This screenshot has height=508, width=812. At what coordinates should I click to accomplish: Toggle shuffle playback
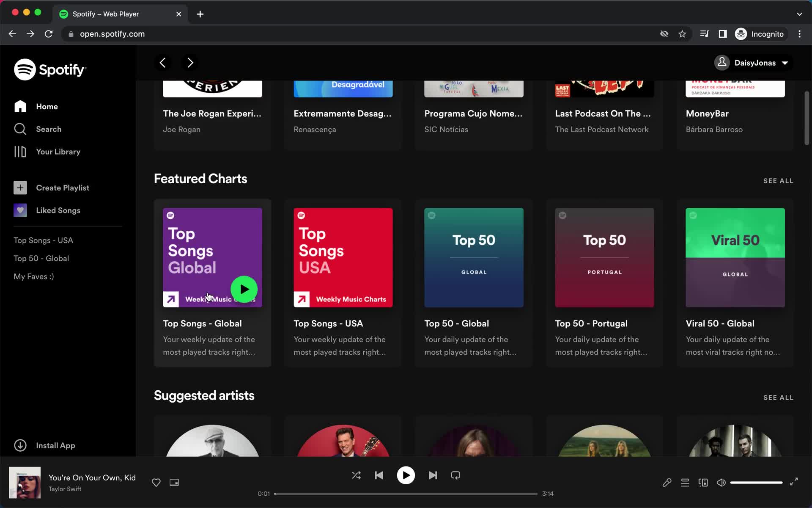click(x=356, y=475)
